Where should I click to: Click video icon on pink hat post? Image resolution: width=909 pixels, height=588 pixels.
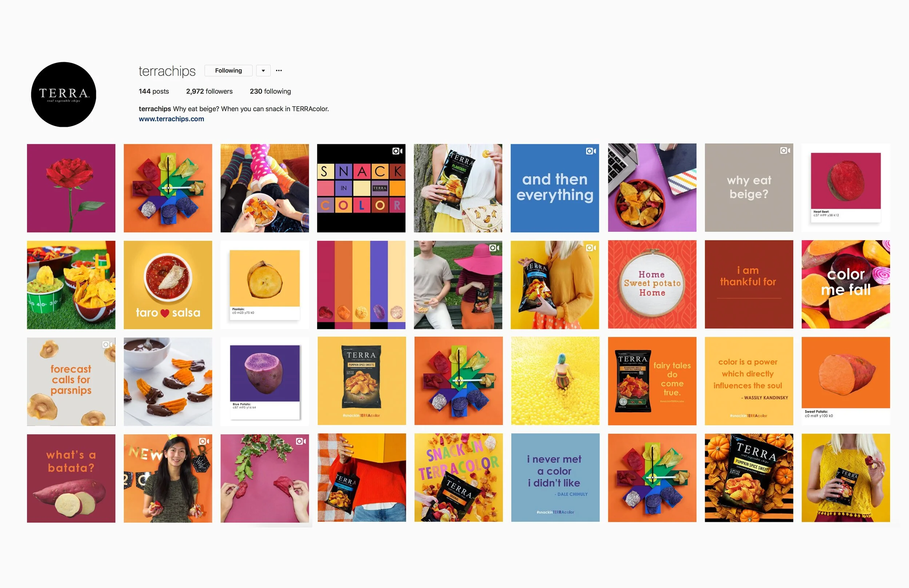click(494, 248)
